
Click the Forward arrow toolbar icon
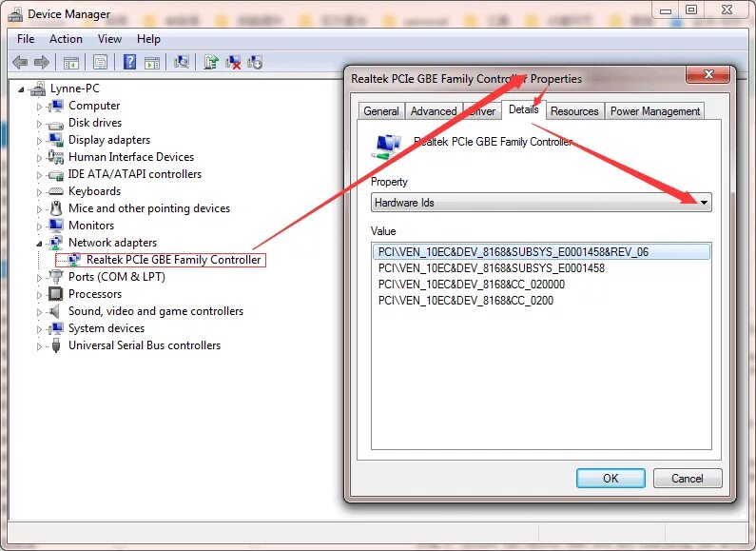(x=42, y=62)
